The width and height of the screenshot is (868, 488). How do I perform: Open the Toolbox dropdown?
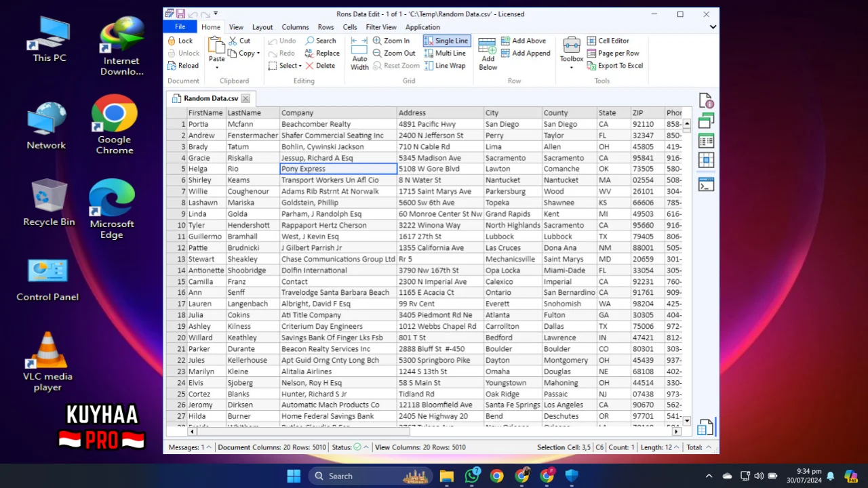point(572,54)
